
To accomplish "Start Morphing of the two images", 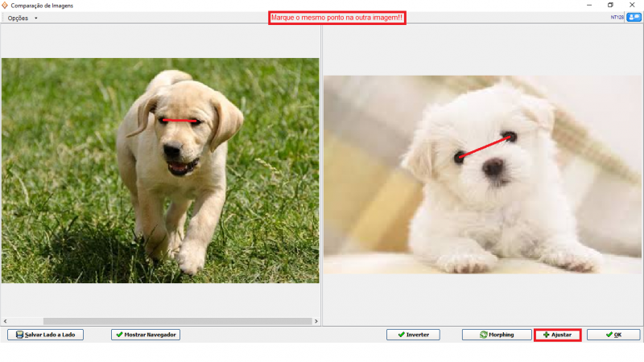I will [x=496, y=334].
